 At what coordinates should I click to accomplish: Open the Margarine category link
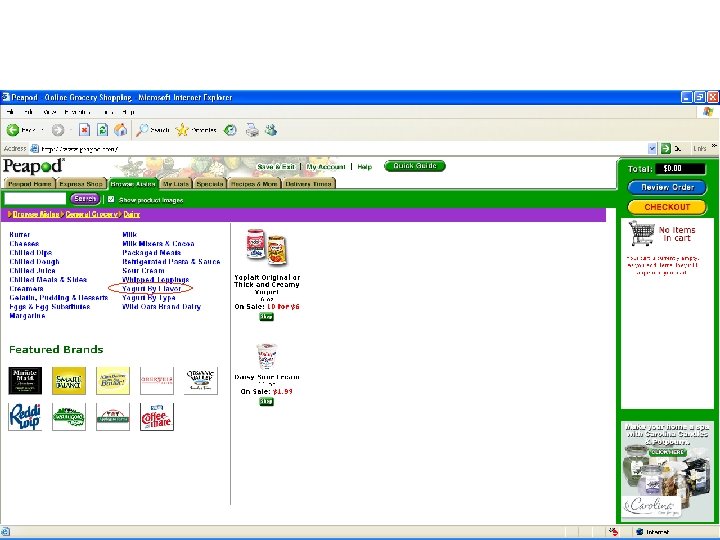click(x=27, y=315)
